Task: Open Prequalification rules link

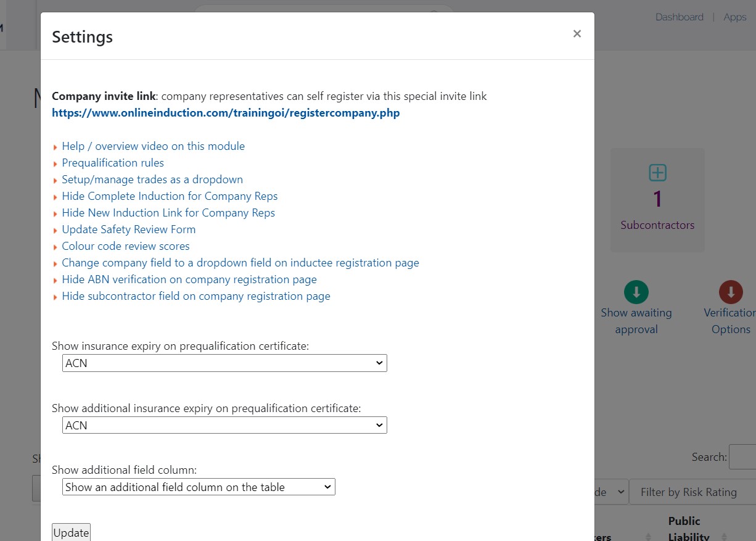Action: [x=113, y=163]
